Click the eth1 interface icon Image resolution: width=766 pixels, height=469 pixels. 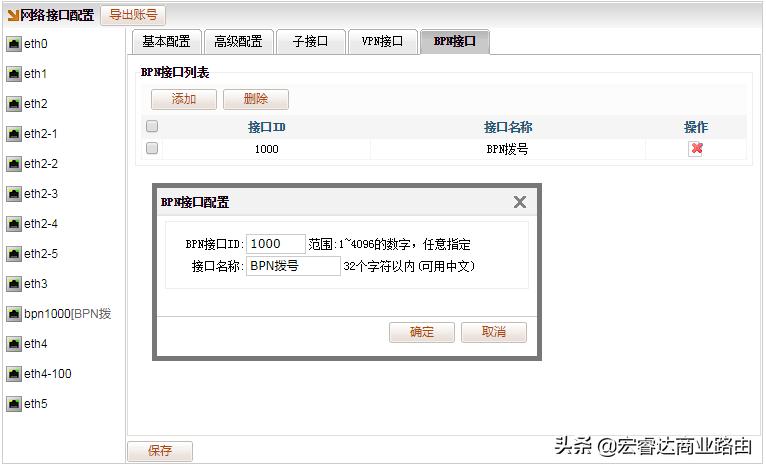pyautogui.click(x=14, y=74)
